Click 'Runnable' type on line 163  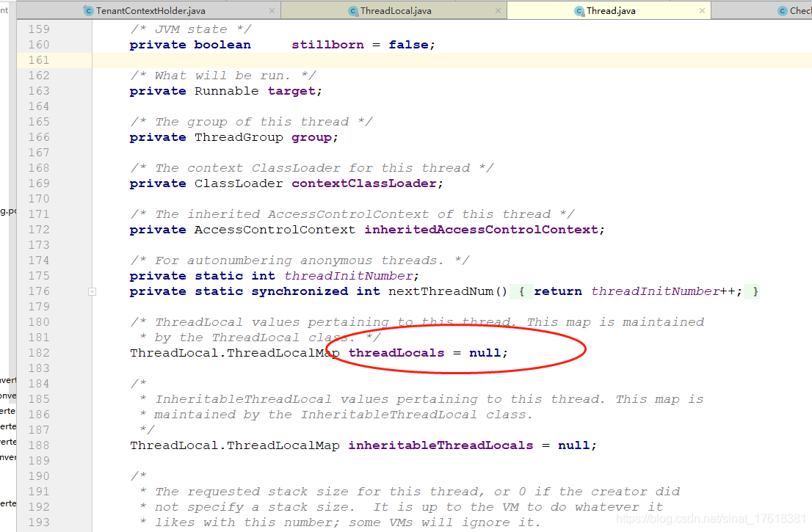pyautogui.click(x=226, y=91)
